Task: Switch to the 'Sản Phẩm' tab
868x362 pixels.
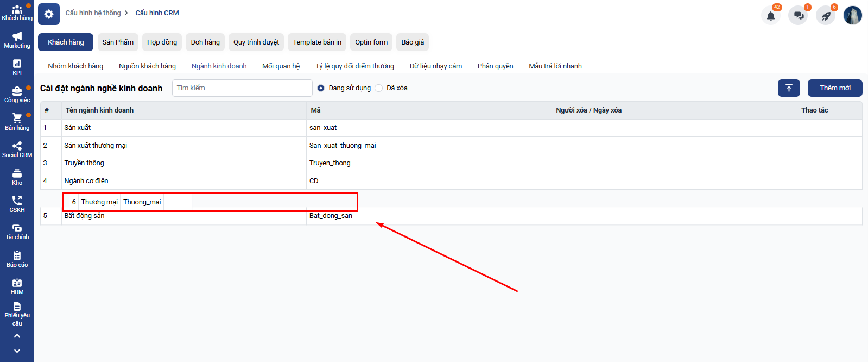Action: tap(118, 42)
